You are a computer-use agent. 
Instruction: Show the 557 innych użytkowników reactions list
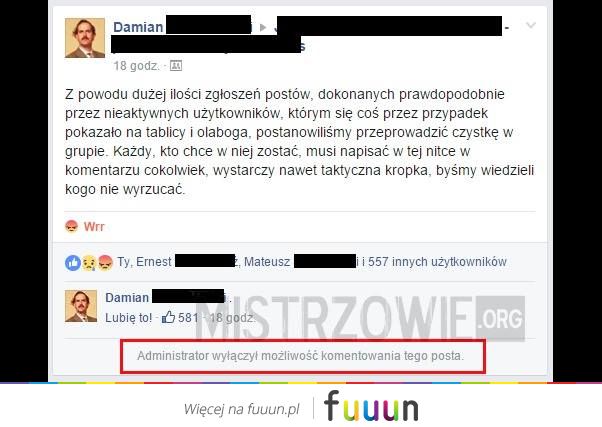tap(437, 261)
